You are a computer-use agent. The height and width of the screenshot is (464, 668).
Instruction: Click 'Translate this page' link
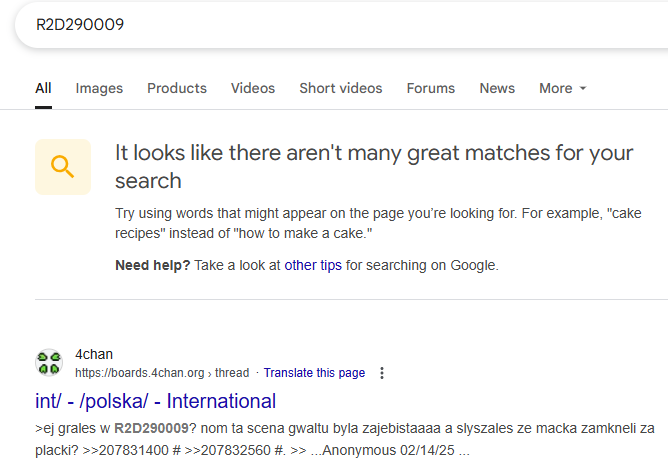(x=314, y=373)
